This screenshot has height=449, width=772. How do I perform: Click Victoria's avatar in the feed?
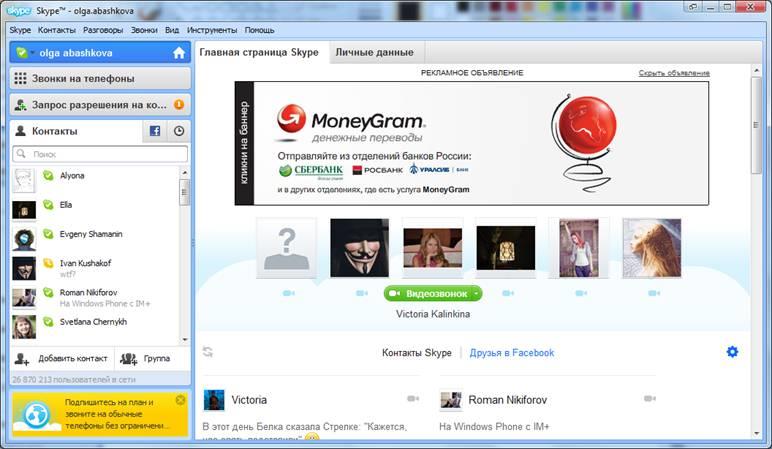tap(214, 400)
